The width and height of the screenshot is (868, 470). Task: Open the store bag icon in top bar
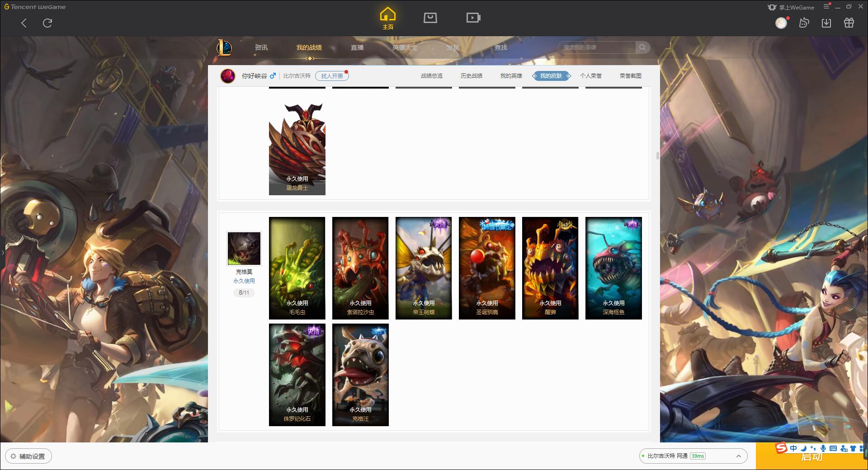pos(430,18)
